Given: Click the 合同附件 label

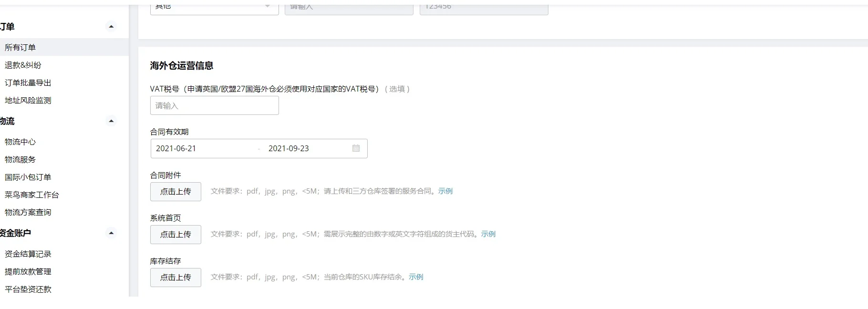Looking at the screenshot, I should [x=165, y=175].
